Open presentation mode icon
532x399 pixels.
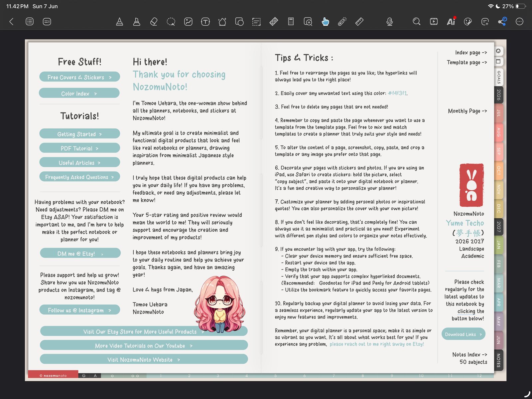pyautogui.click(x=434, y=22)
